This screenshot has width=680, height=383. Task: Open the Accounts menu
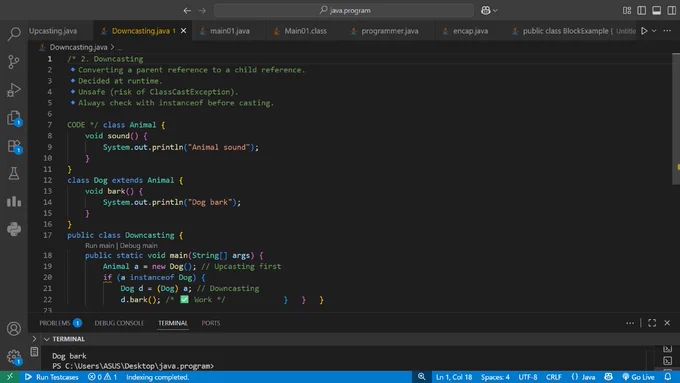14,329
